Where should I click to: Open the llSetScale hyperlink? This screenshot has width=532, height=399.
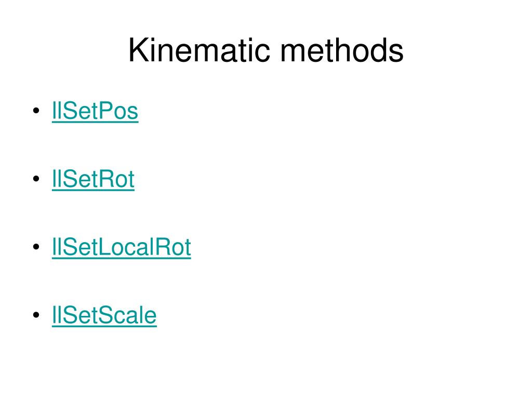(x=104, y=315)
